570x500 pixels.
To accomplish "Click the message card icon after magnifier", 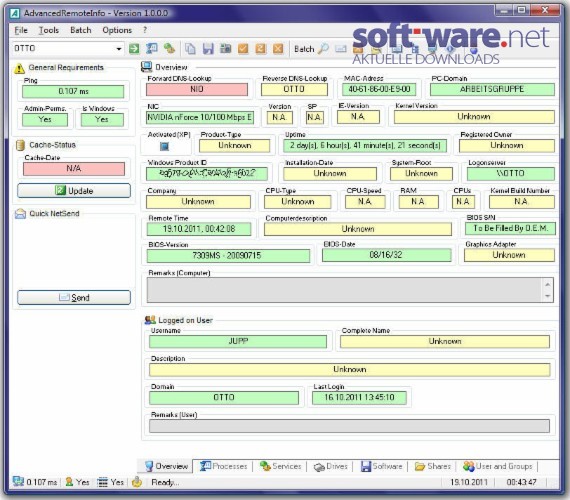I will pos(341,48).
